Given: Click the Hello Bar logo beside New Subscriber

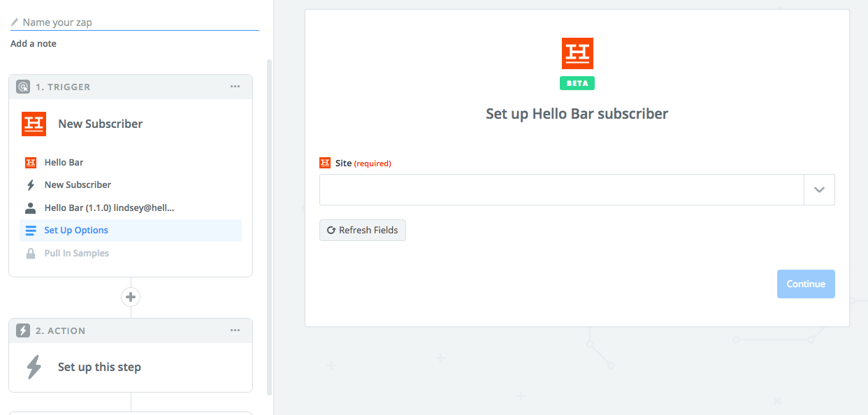Looking at the screenshot, I should [34, 124].
